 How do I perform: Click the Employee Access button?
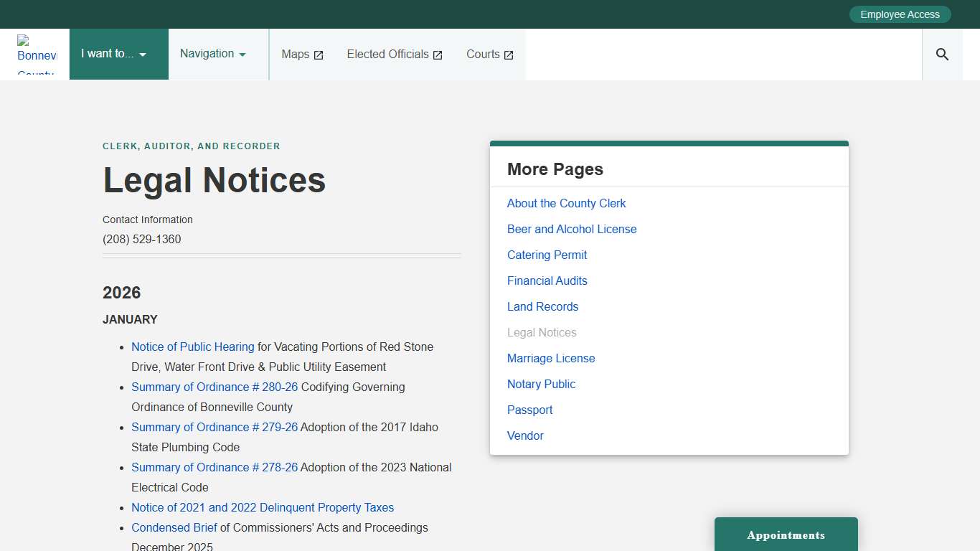coord(900,14)
